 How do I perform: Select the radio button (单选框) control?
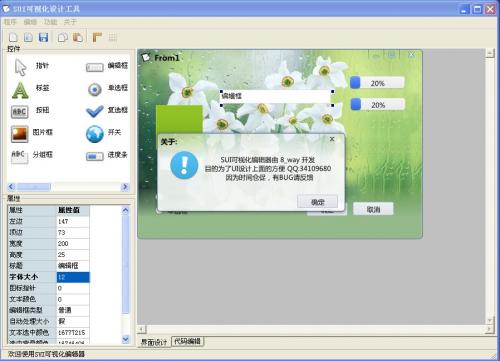pyautogui.click(x=95, y=89)
